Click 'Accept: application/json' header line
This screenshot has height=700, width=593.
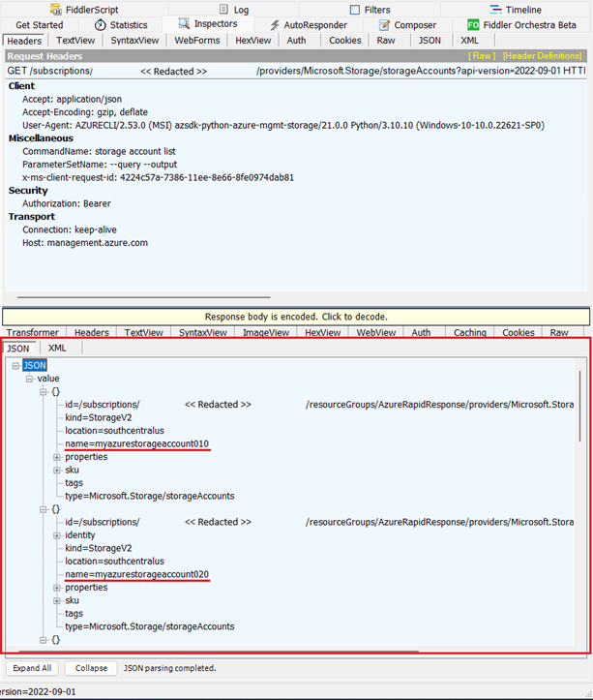(x=72, y=99)
